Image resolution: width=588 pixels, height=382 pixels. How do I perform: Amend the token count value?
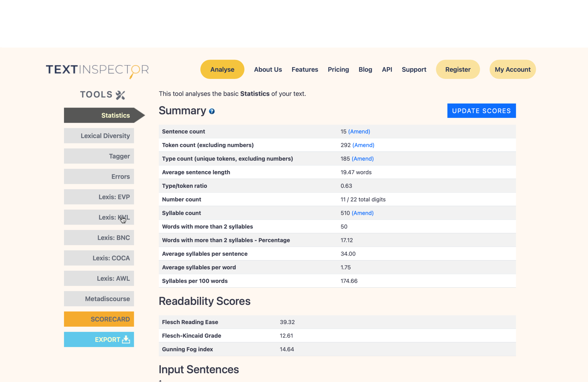[x=363, y=145]
